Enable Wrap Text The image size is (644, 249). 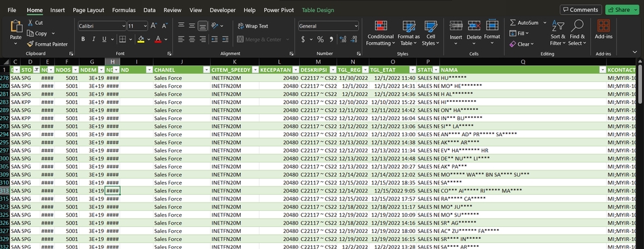[x=253, y=26]
